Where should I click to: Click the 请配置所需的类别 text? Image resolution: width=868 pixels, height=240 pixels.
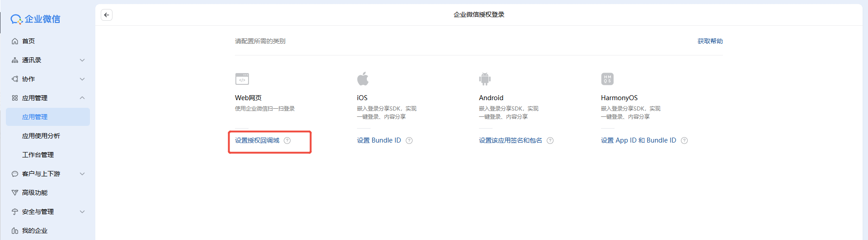coord(260,41)
